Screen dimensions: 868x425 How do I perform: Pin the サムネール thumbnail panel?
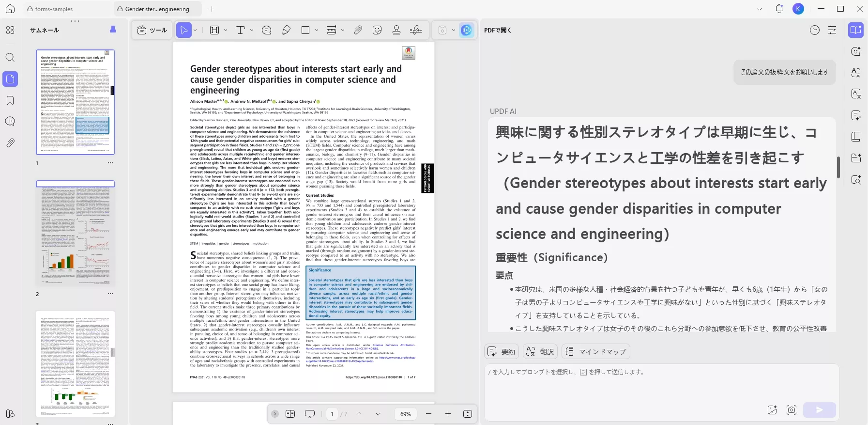113,30
